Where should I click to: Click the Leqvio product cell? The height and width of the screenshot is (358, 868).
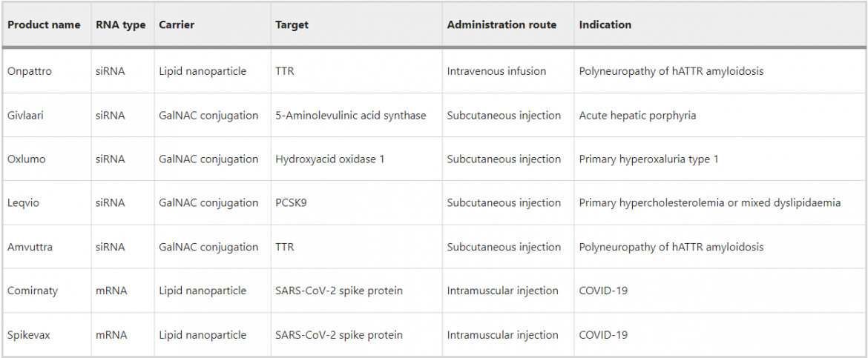click(x=23, y=203)
